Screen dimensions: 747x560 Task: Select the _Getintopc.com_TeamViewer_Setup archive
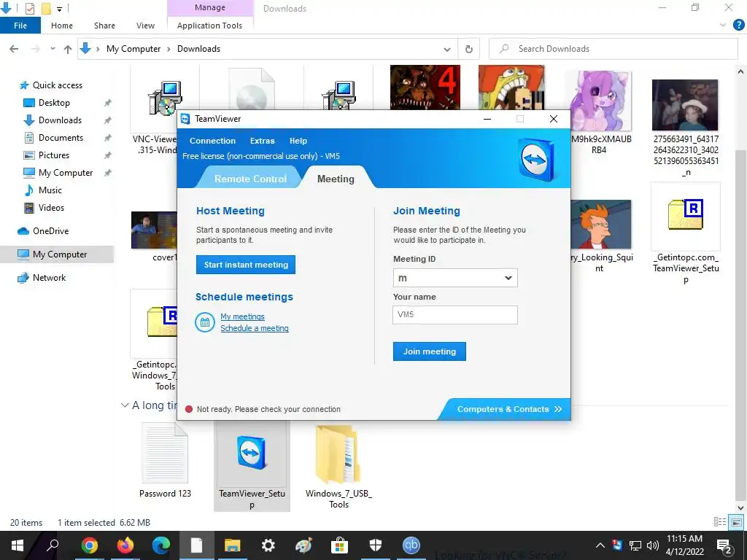pyautogui.click(x=686, y=234)
